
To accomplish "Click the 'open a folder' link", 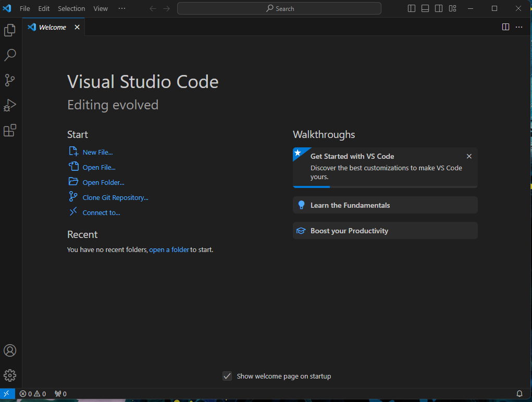I will coord(169,250).
